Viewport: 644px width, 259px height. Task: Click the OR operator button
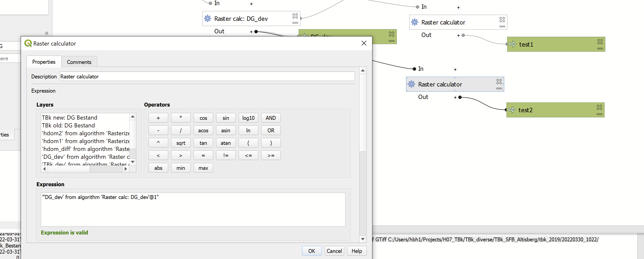pos(271,130)
